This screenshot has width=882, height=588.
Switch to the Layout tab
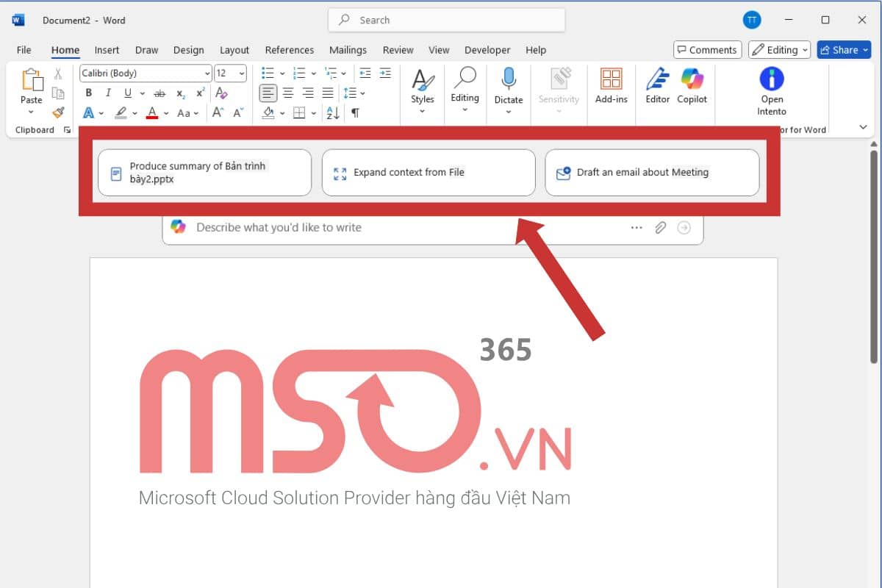point(234,50)
